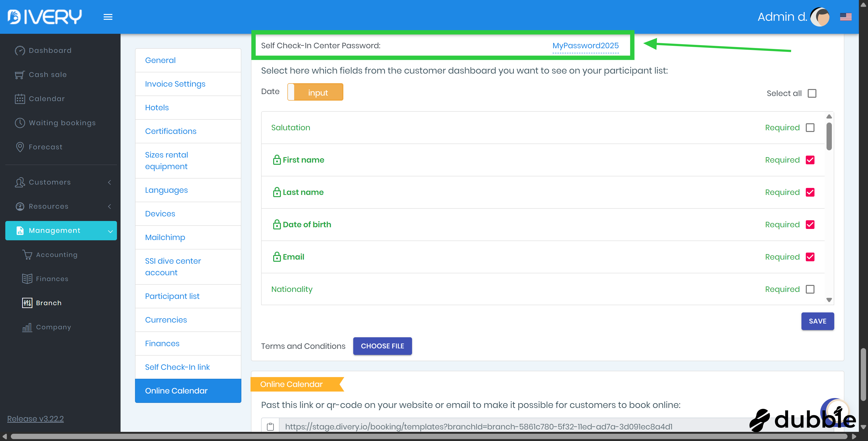Viewport: 868px width, 441px height.
Task: Open the Branch settings icon
Action: tap(27, 303)
